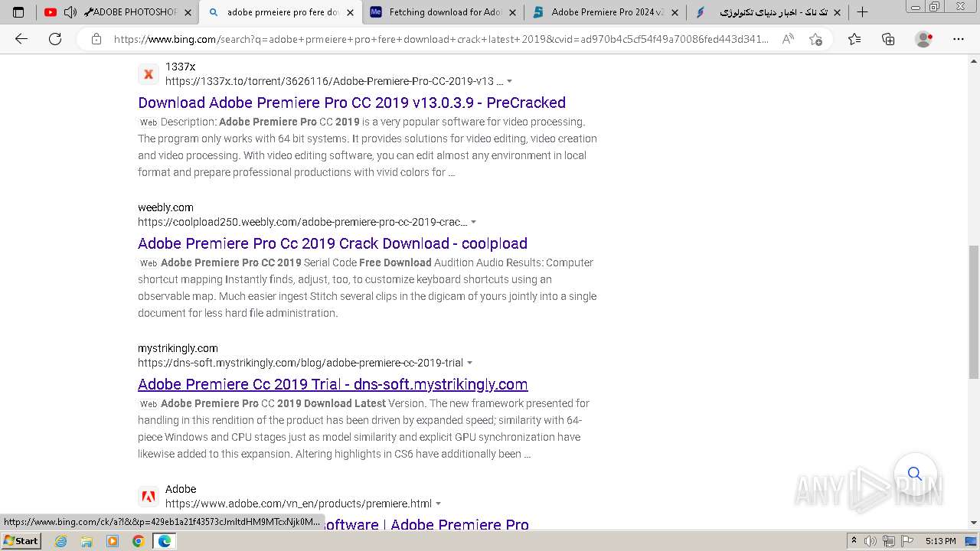Click the floating search magnifier button
The image size is (980, 551).
pyautogui.click(x=915, y=474)
